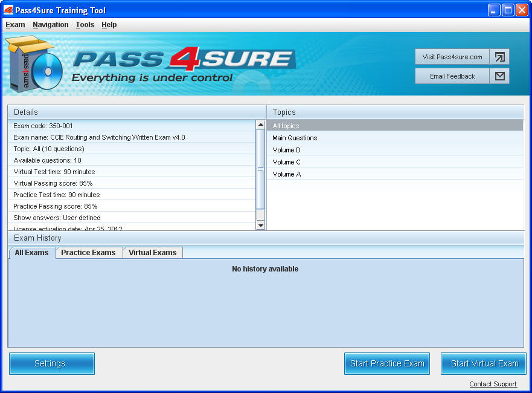Click the Exam History panel header
Image resolution: width=532 pixels, height=393 pixels.
pyautogui.click(x=266, y=238)
